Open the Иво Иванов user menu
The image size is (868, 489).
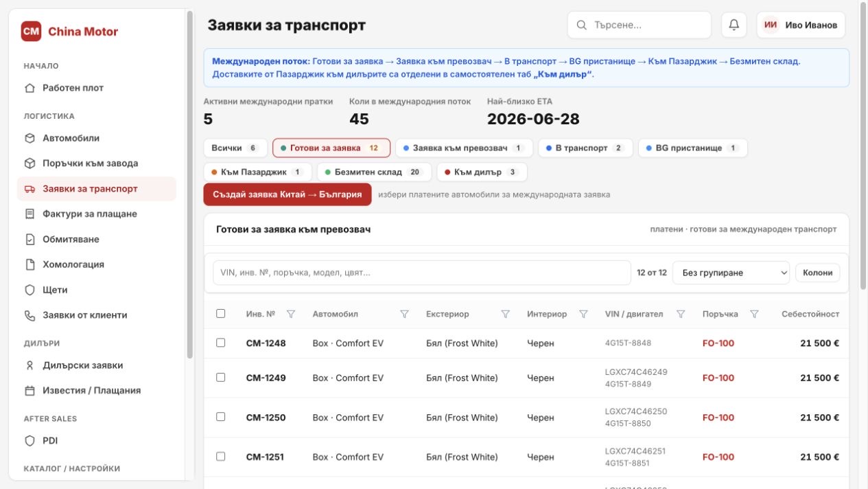801,25
